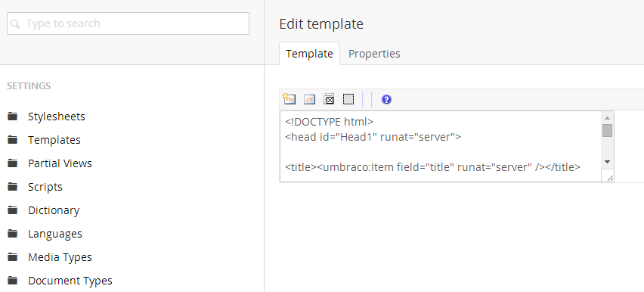
Task: Click editor scrollbar down arrow
Action: click(x=608, y=162)
